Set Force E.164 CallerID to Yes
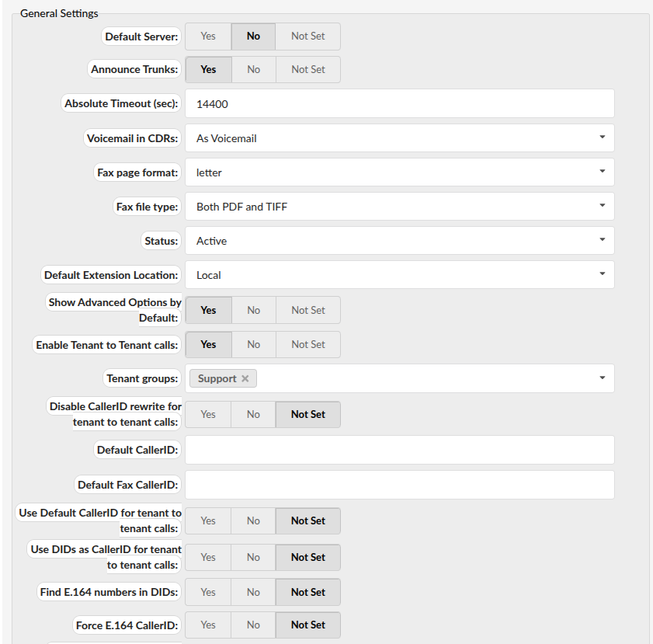The image size is (653, 644). 208,625
